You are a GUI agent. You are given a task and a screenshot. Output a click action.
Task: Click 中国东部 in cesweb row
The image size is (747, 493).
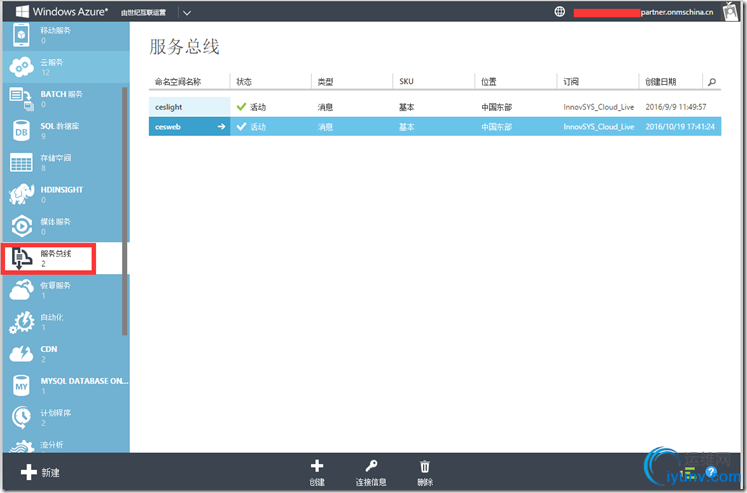(x=496, y=127)
